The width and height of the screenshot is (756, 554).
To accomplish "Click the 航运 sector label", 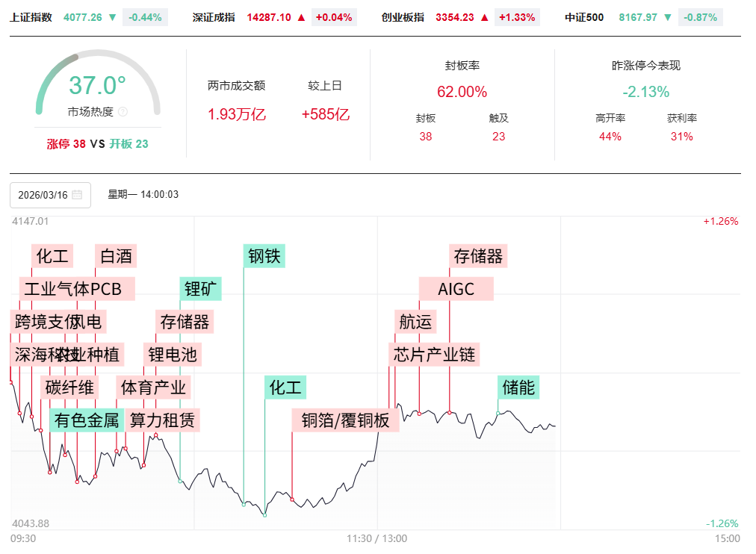I will (x=415, y=322).
